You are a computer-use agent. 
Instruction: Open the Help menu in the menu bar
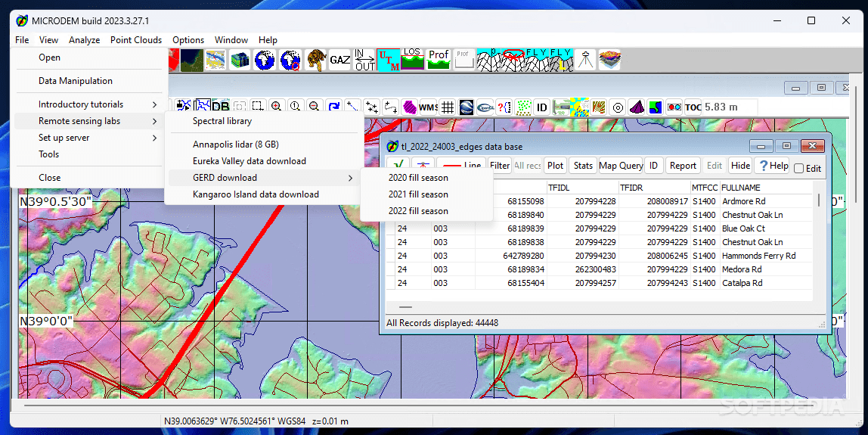click(x=268, y=40)
